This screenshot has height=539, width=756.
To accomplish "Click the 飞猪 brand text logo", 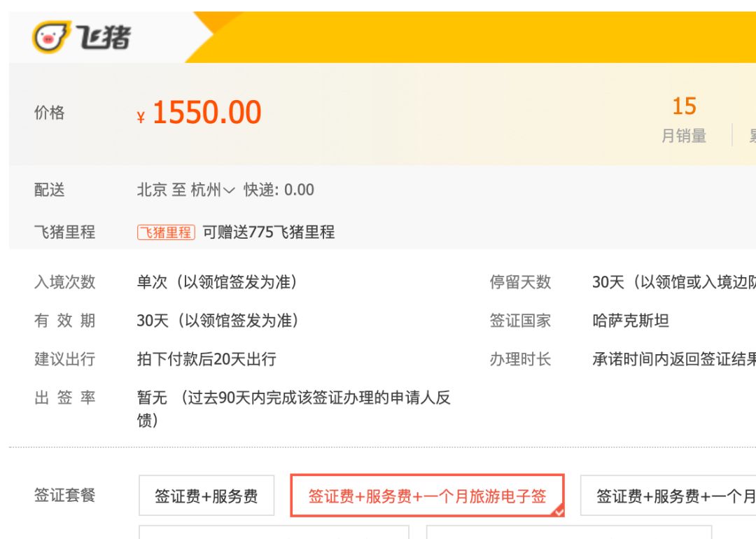I will (x=104, y=37).
